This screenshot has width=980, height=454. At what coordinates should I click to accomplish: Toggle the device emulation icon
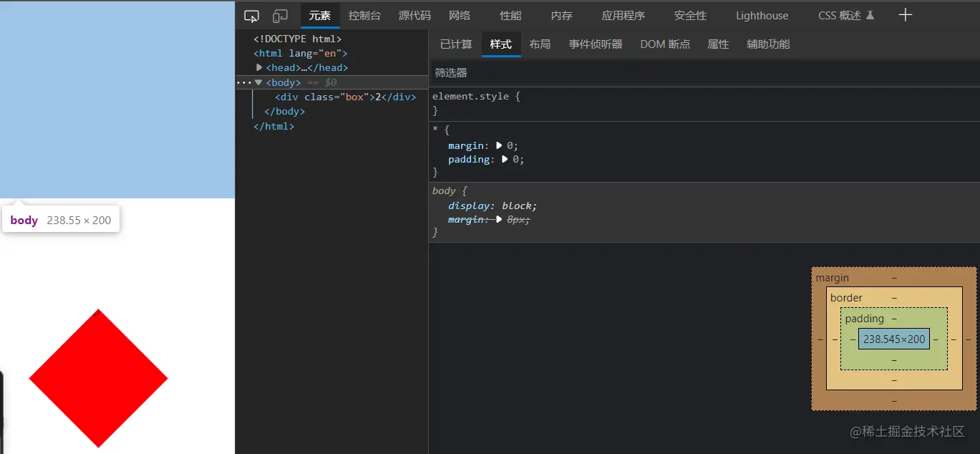pos(280,16)
